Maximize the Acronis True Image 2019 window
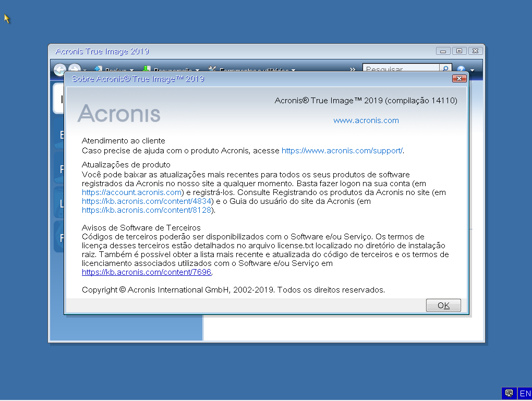532x401 pixels. (459, 51)
